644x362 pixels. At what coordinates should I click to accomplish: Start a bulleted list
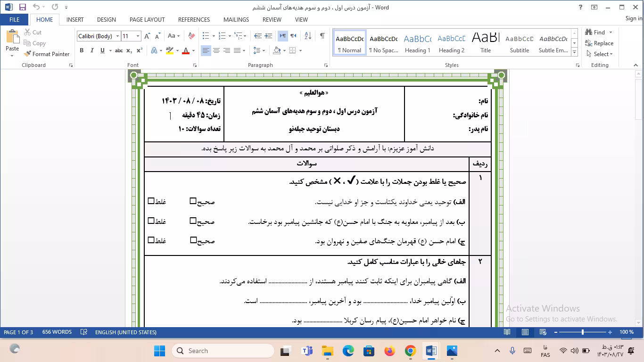point(206,36)
